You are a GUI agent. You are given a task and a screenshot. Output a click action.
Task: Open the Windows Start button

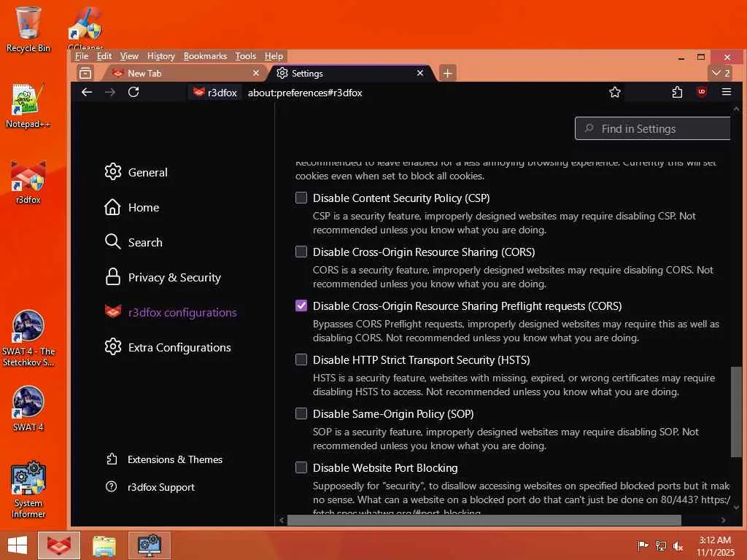click(18, 545)
